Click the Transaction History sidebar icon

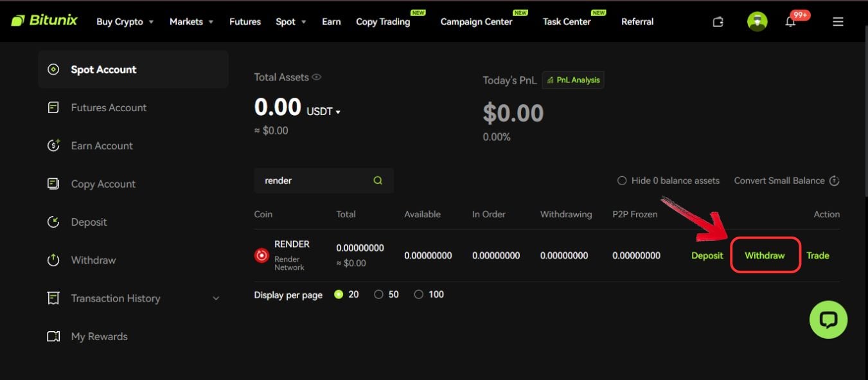pos(54,298)
